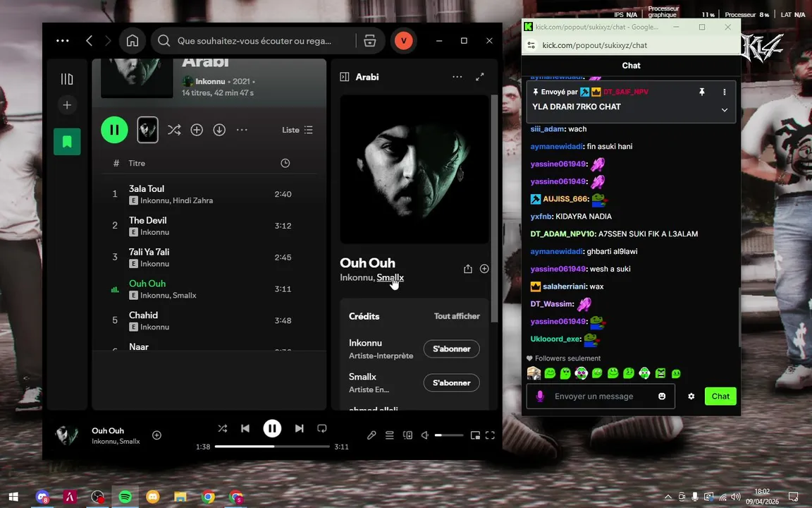This screenshot has height=508, width=812.
Task: Show hidden system tray icons
Action: click(668, 497)
